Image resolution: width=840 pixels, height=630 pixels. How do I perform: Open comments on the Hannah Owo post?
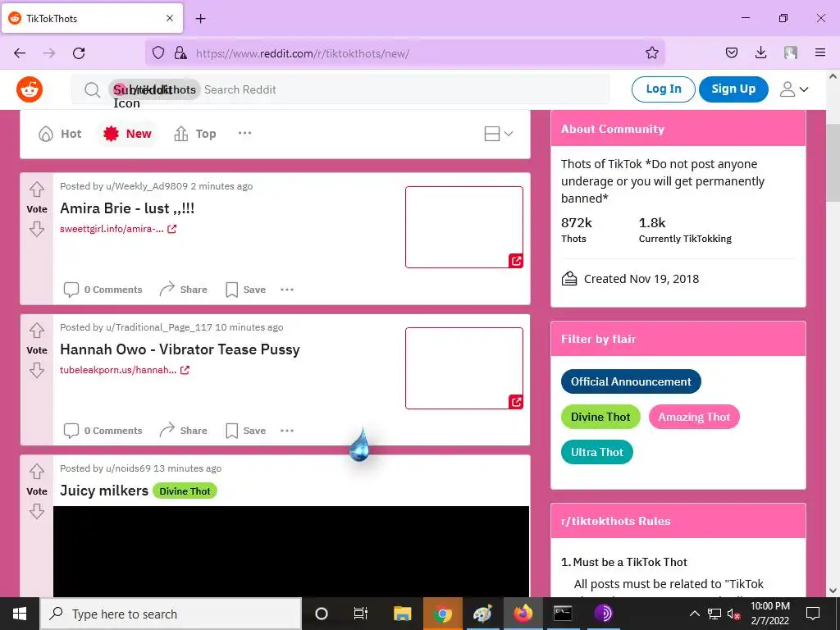[x=103, y=430]
